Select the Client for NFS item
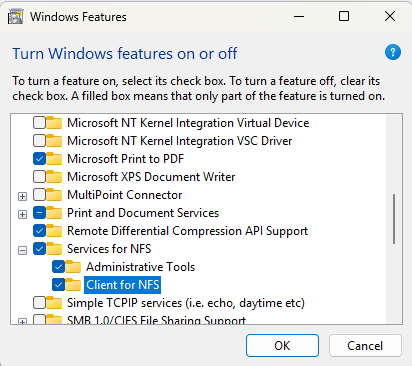Image resolution: width=412 pixels, height=366 pixels. [x=123, y=285]
